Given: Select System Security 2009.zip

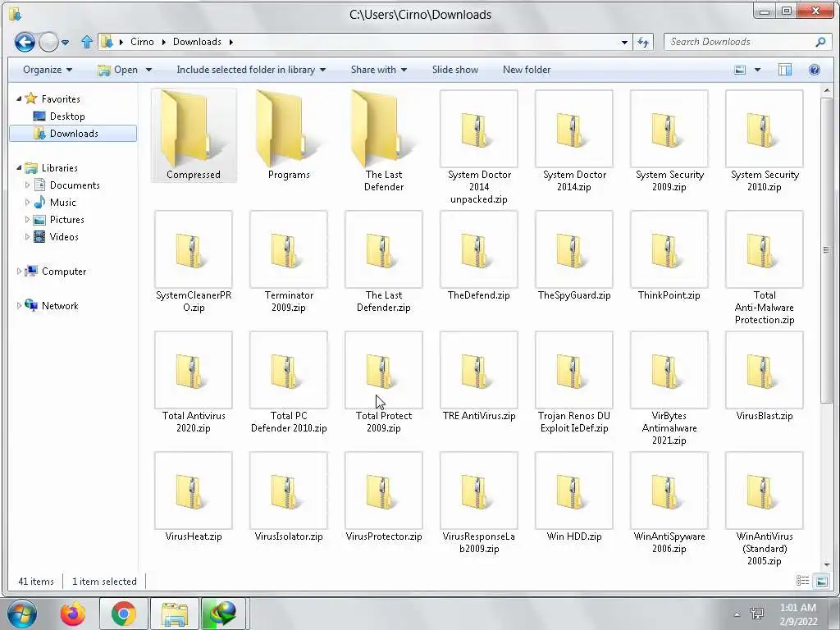Looking at the screenshot, I should coord(669,141).
